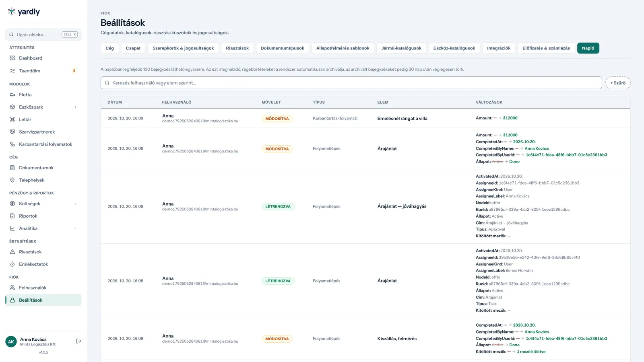Screen dimensions: 644x362
Task: Click the Emlékeztetők timer icon
Action: [12, 264]
